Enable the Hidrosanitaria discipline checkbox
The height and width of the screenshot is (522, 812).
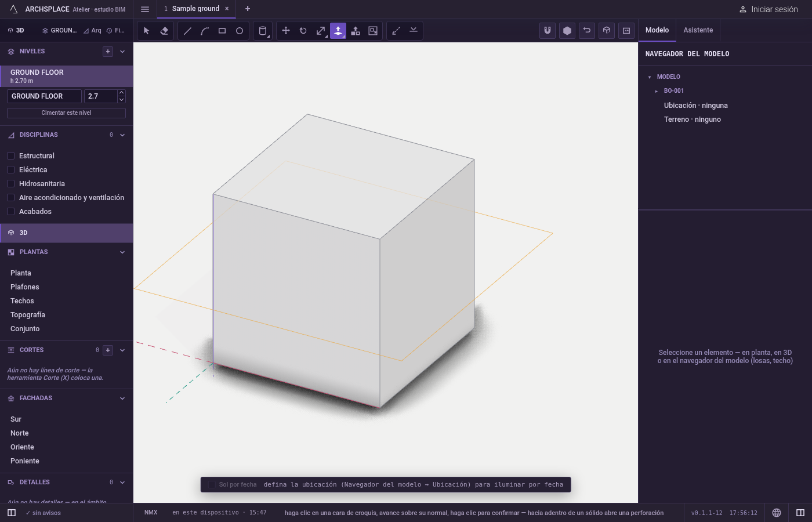click(x=10, y=184)
